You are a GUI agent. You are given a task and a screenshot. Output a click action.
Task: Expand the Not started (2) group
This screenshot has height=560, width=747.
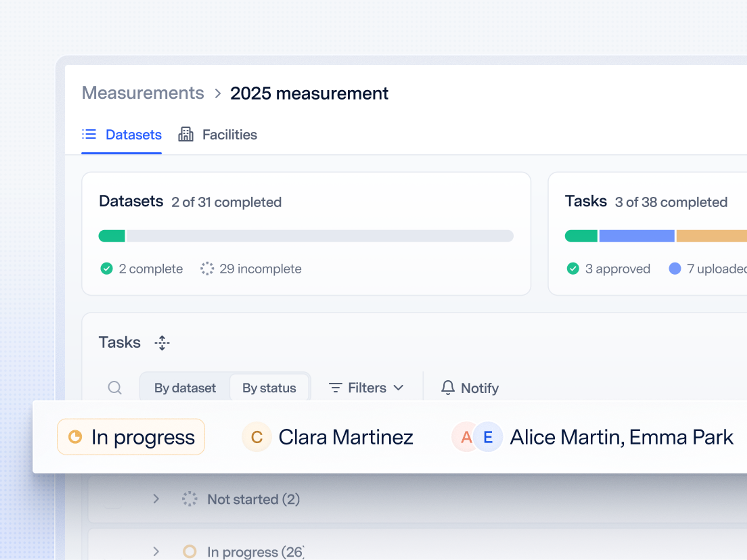tap(156, 499)
